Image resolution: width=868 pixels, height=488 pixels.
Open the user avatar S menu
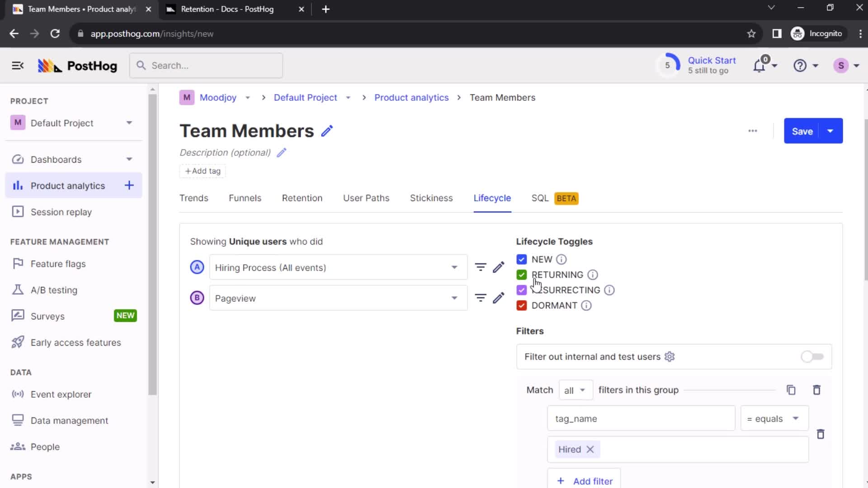click(846, 66)
